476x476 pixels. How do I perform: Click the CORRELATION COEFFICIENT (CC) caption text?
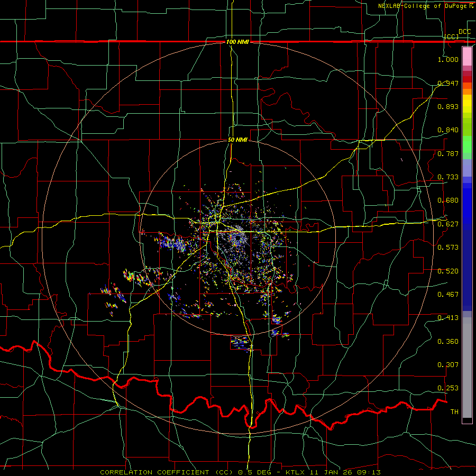tap(167, 472)
